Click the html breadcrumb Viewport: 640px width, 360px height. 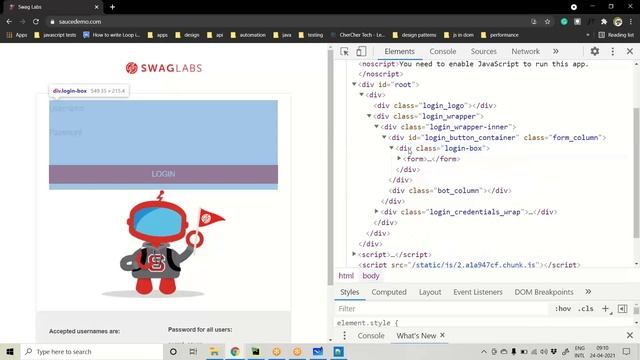(346, 276)
